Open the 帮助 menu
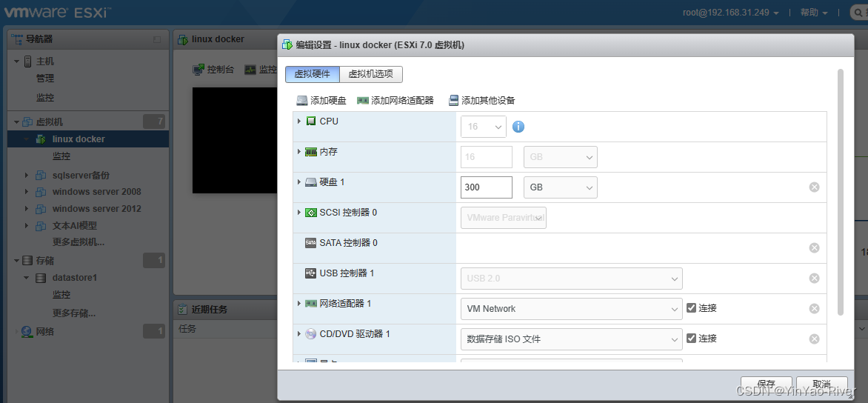868x403 pixels. coord(814,12)
